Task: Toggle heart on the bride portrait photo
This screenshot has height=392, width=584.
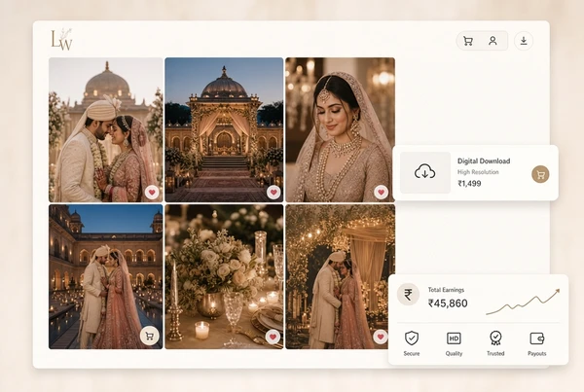Action: [381, 192]
